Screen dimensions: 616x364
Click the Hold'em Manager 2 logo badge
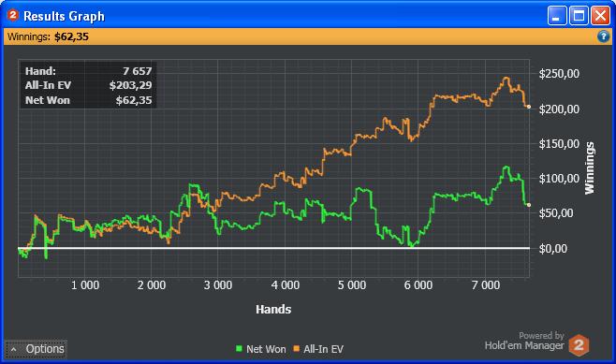pyautogui.click(x=579, y=345)
